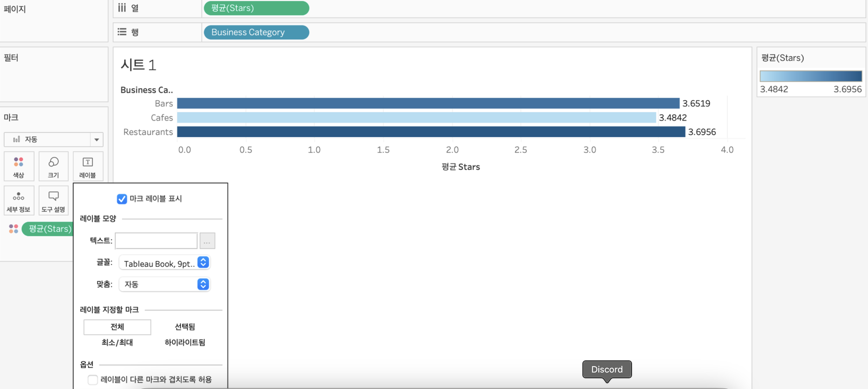868x389 pixels.
Task: Click the text editor ellipsis button
Action: [207, 241]
